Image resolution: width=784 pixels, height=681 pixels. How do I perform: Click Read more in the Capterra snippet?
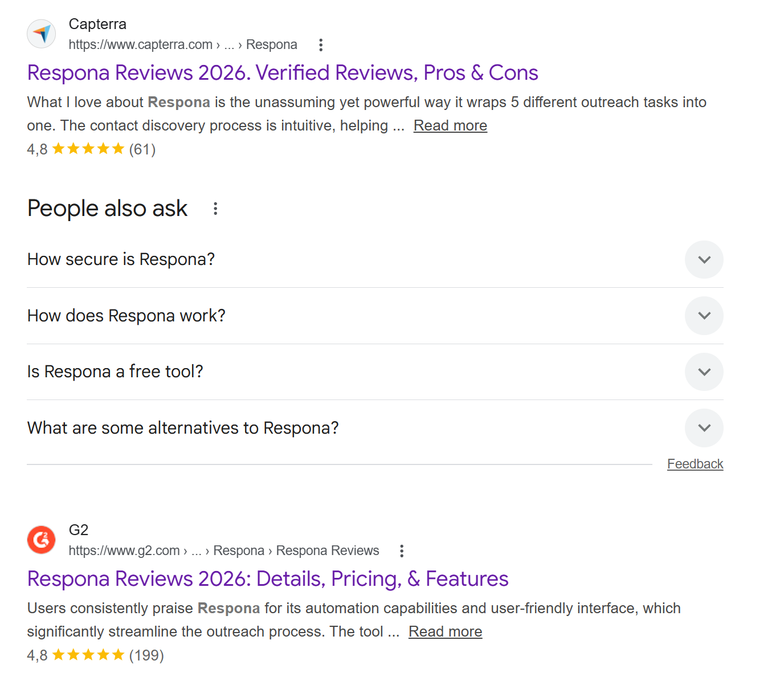tap(450, 125)
